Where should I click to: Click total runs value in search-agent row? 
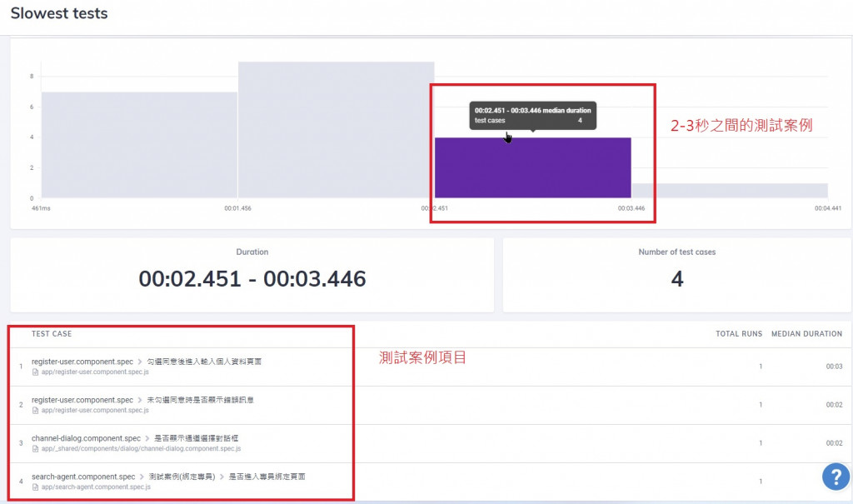coord(761,482)
